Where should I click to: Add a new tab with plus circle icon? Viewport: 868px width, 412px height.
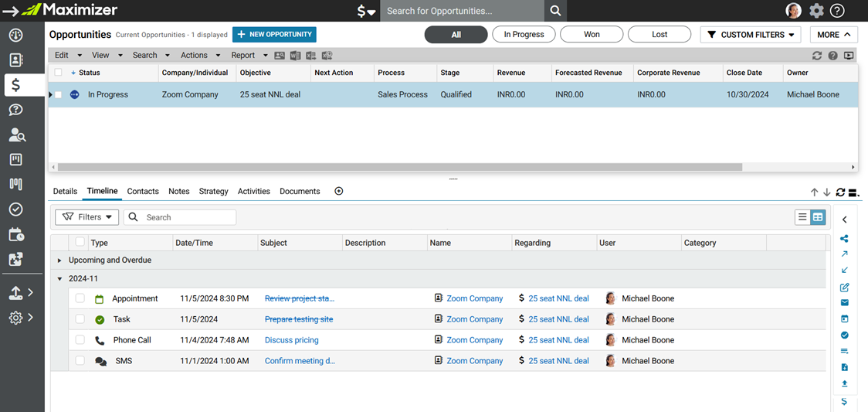339,191
